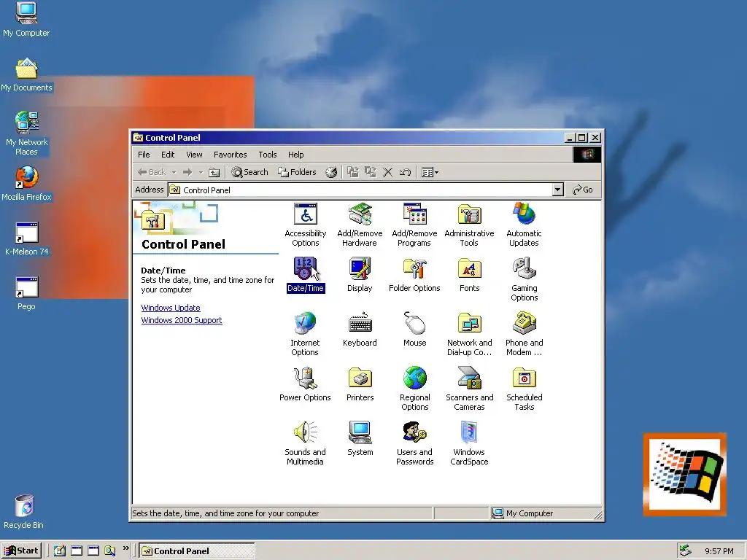Open Power Options icon
Image resolution: width=747 pixels, height=560 pixels.
[x=305, y=384]
